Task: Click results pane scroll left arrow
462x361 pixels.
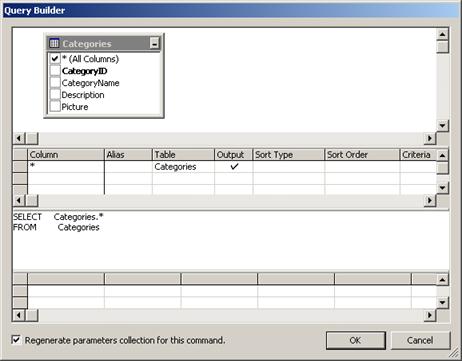Action: 19,315
